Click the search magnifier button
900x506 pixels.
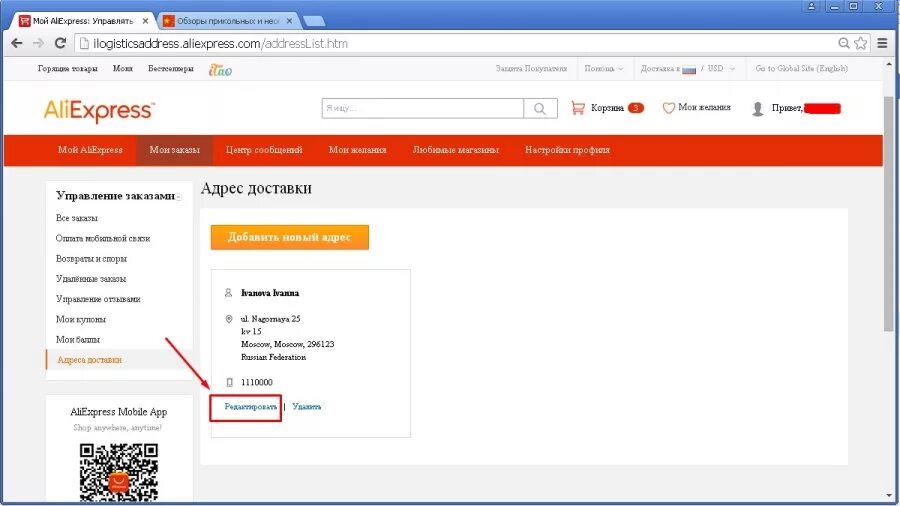tap(540, 108)
